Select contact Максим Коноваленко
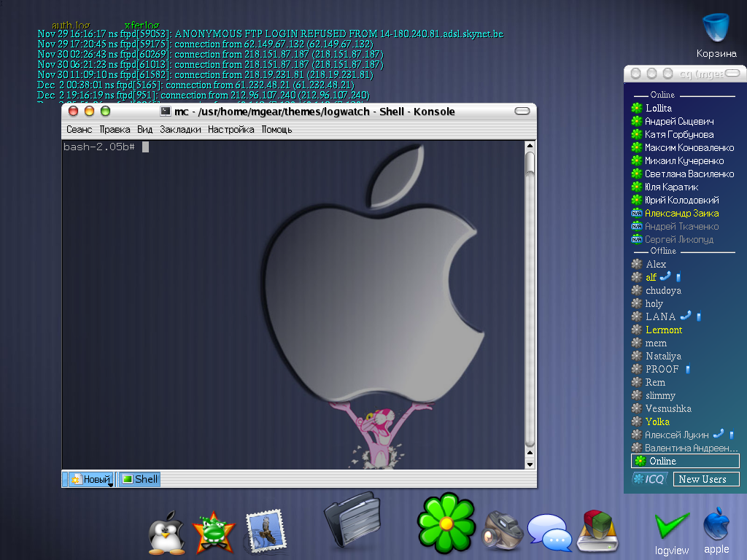The width and height of the screenshot is (747, 560). coord(689,147)
